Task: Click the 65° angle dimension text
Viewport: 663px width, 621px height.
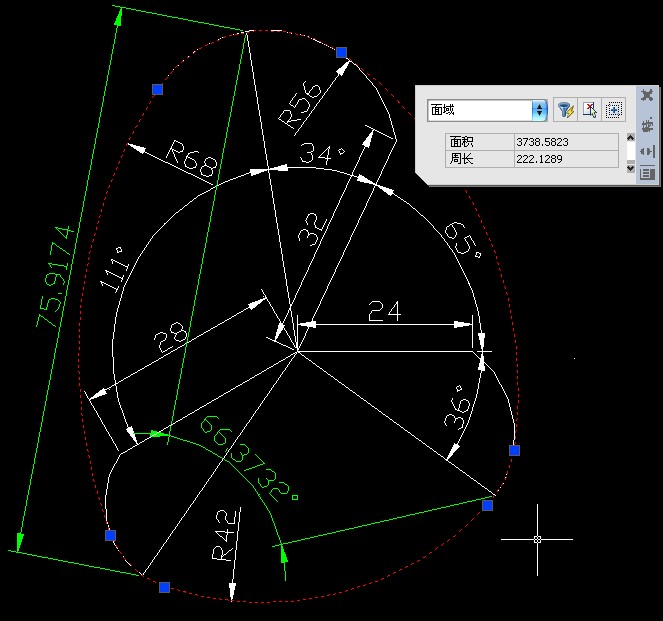Action: [463, 239]
